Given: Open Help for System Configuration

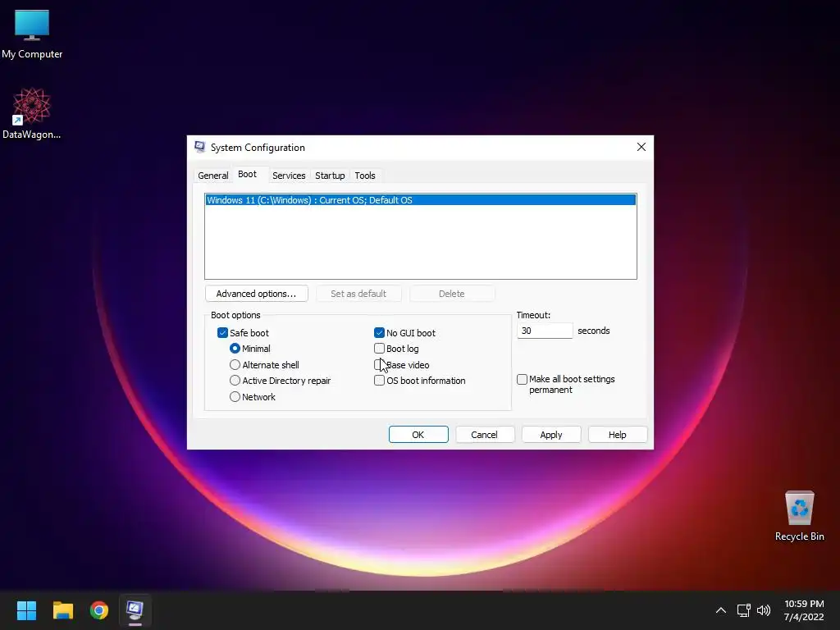Looking at the screenshot, I should coord(618,435).
